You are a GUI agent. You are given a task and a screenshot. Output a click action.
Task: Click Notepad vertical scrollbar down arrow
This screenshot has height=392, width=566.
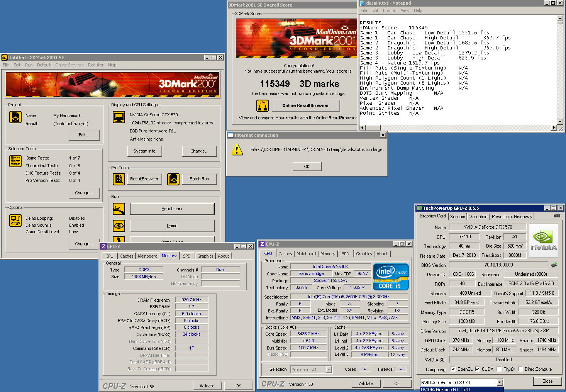tap(560, 122)
